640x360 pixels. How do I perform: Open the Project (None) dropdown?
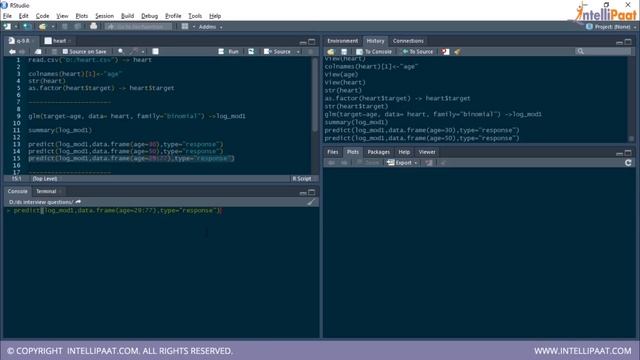611,27
